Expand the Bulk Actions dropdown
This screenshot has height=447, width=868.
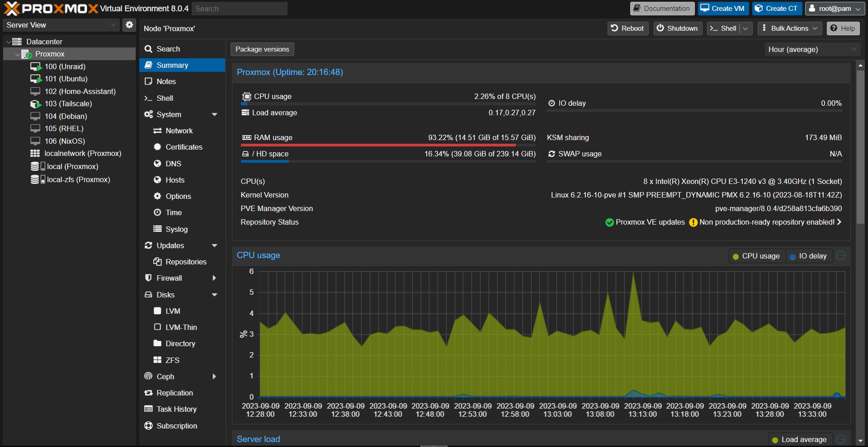789,28
